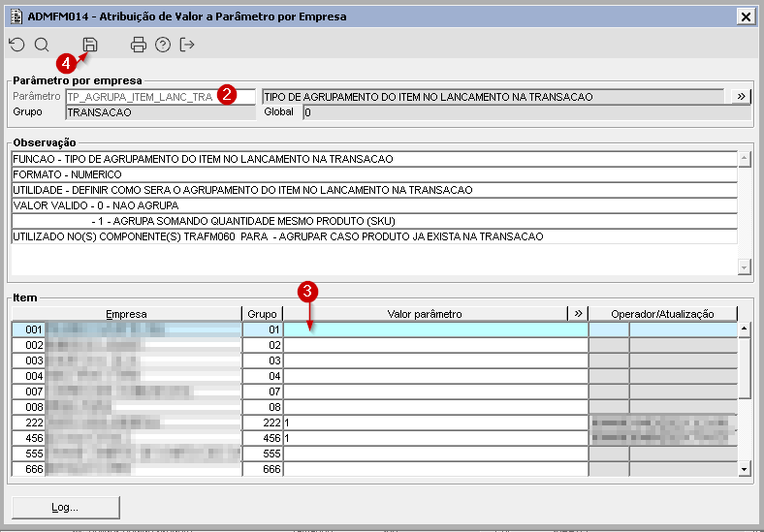Viewport: 764px width, 532px height.
Task: Select the Empresa column header
Action: pos(127,314)
